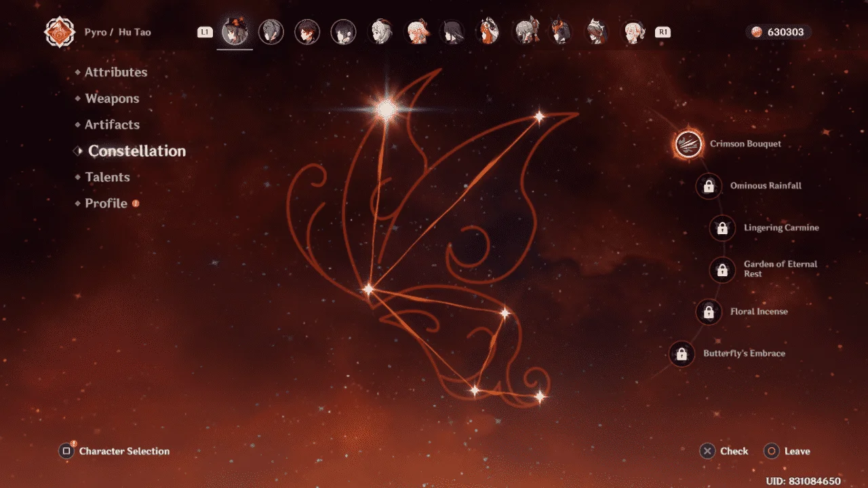This screenshot has width=868, height=488.
Task: Click the Floral Incense label text
Action: [x=759, y=312]
